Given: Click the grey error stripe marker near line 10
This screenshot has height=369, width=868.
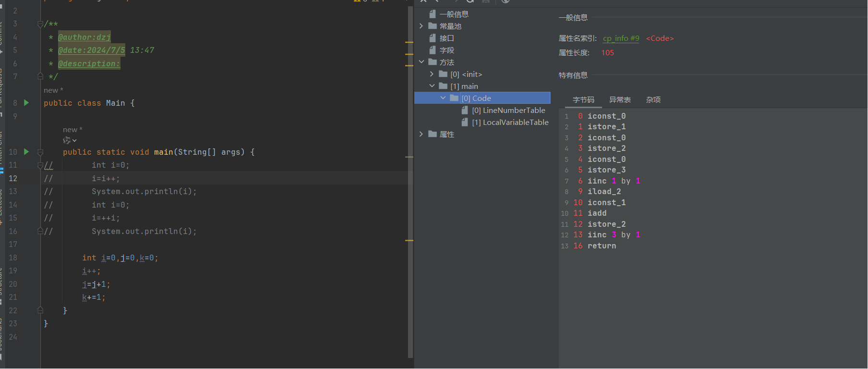Looking at the screenshot, I should 409,157.
